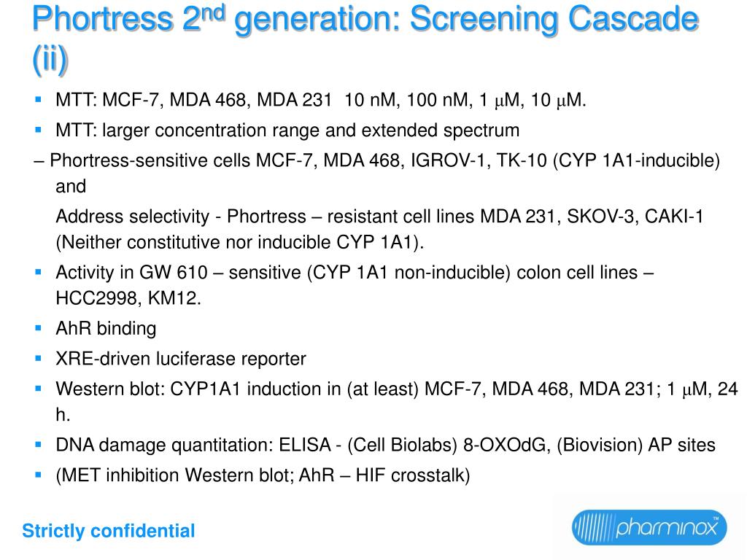This screenshot has height=560, width=747.
Task: Click the word 'and' under Phortress-sensitive line
Action: tap(71, 186)
